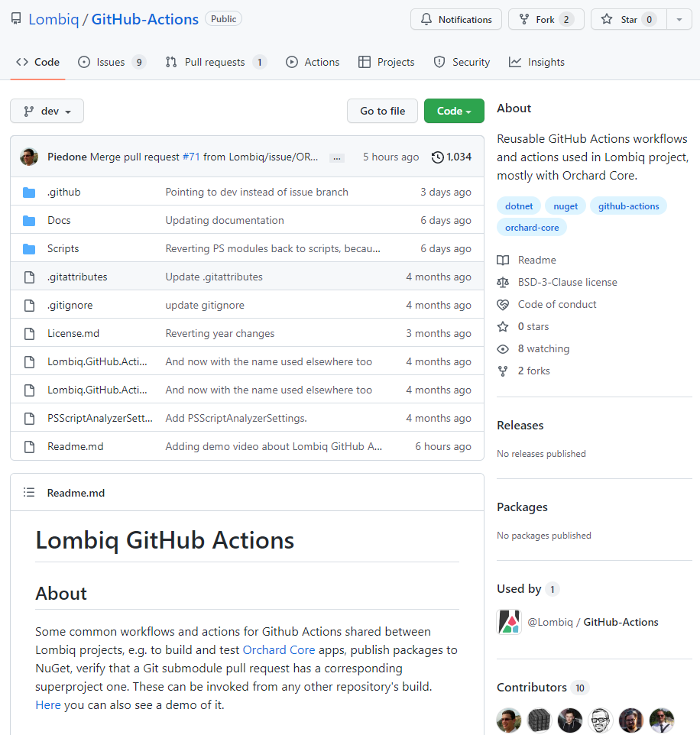Click the Lombiq logo under Used by
This screenshot has height=735, width=700.
(x=509, y=622)
